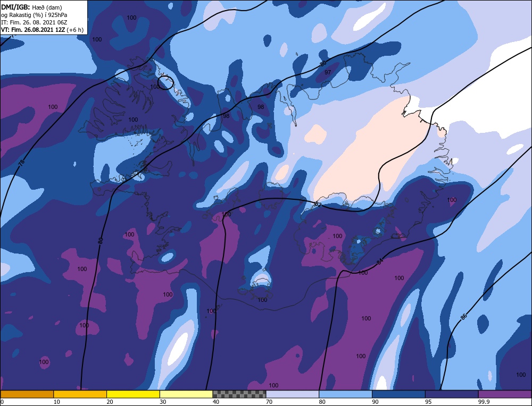
Task: Click the 'DMI/IGB: Hæð (dam)' title line
Action: 31,7
